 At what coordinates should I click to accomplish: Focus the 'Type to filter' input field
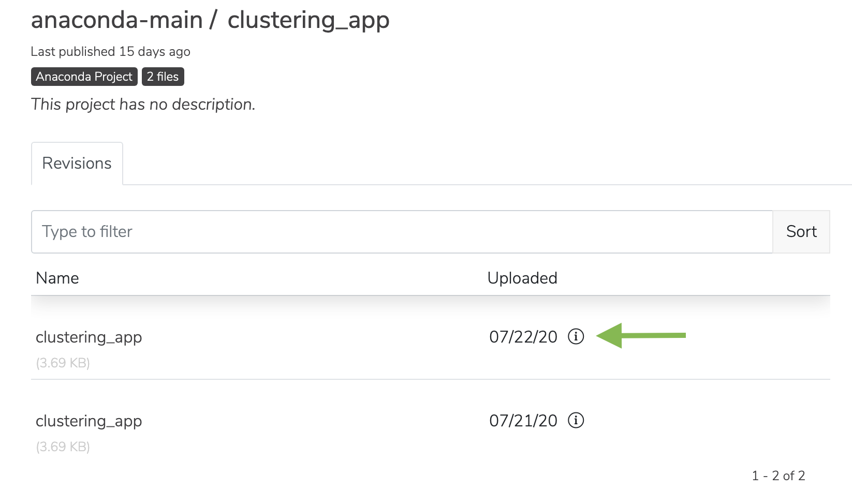(402, 232)
